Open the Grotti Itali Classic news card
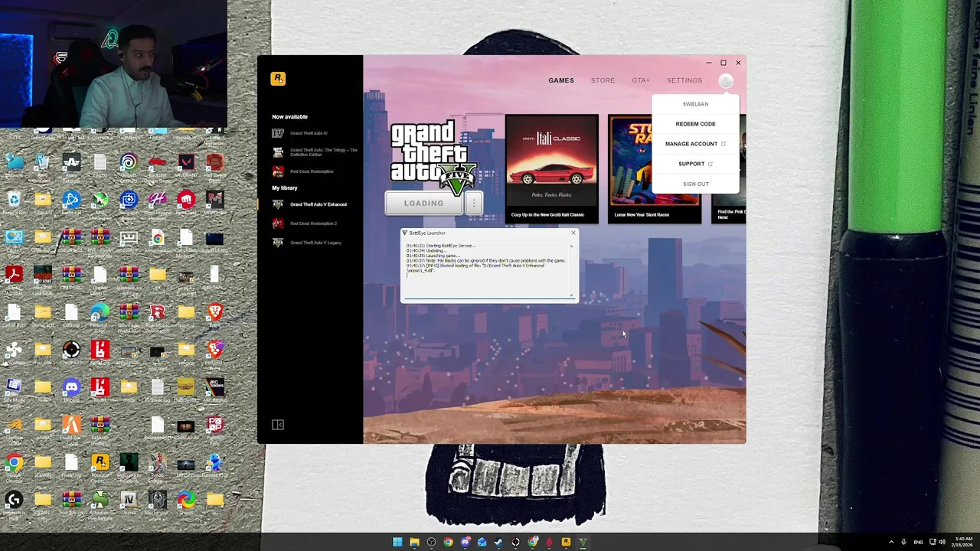980x551 pixels. [551, 168]
